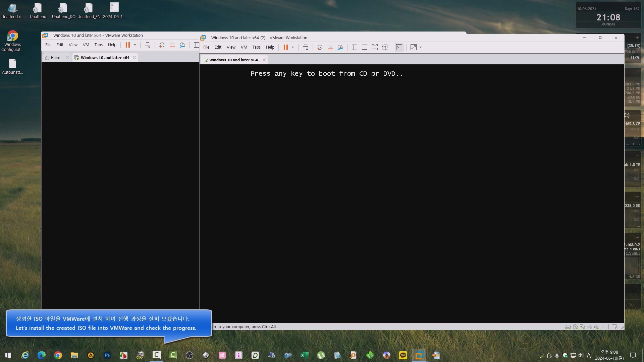This screenshot has width=644, height=362.
Task: Send Ctrl+Alt+Del in back VMware window
Action: click(147, 45)
